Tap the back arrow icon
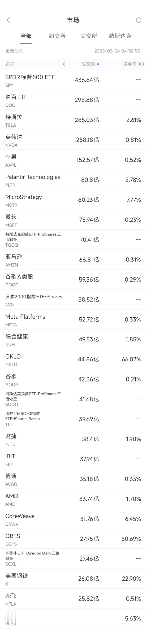The height and width of the screenshot is (644, 146). coord(8,20)
